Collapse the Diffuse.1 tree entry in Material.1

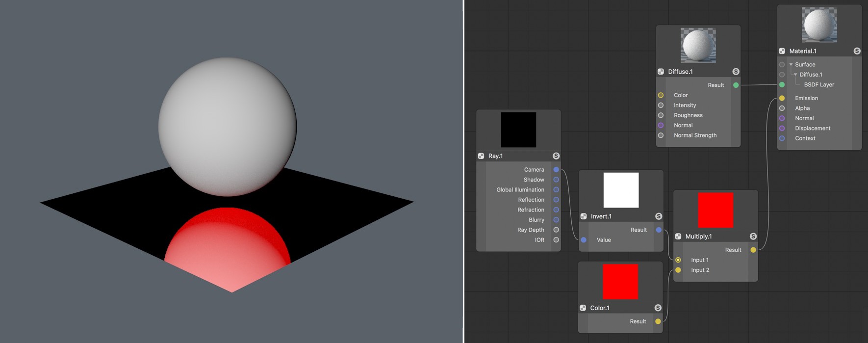click(795, 75)
